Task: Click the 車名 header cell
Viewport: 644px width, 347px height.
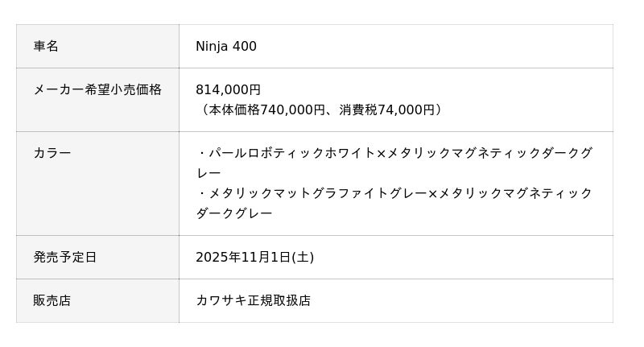Action: coord(46,47)
